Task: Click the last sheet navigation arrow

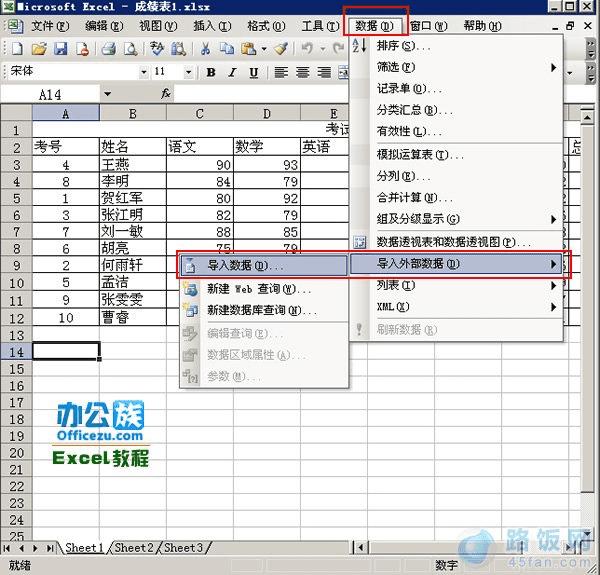Action: click(50, 548)
